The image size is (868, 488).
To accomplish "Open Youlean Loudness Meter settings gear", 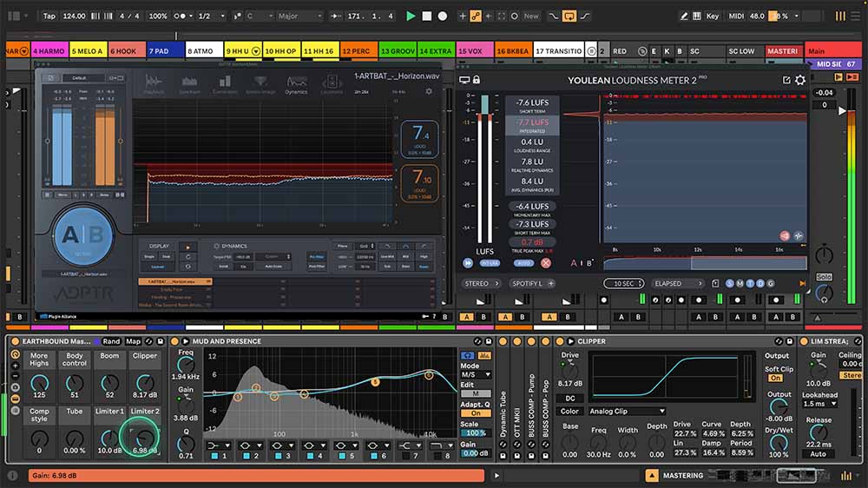I will click(800, 80).
